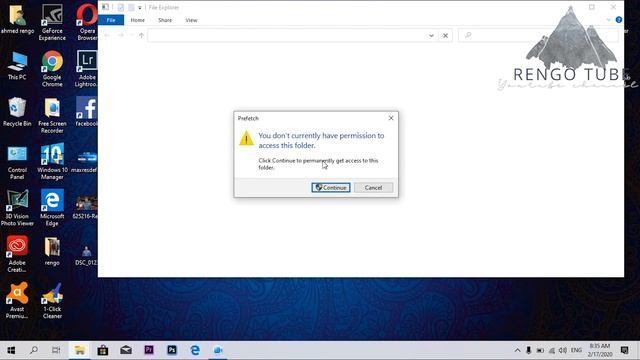Open Free Screen Recorder shortcut
The width and height of the screenshot is (640, 360).
[x=52, y=116]
